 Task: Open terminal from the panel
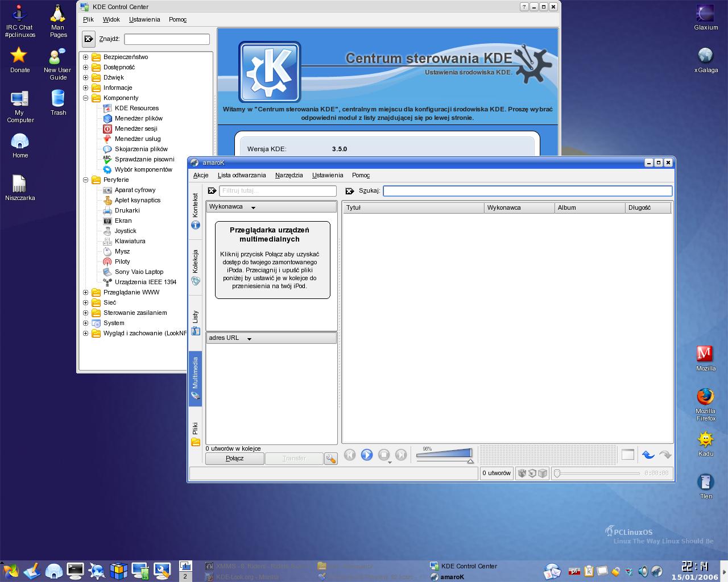tap(75, 570)
